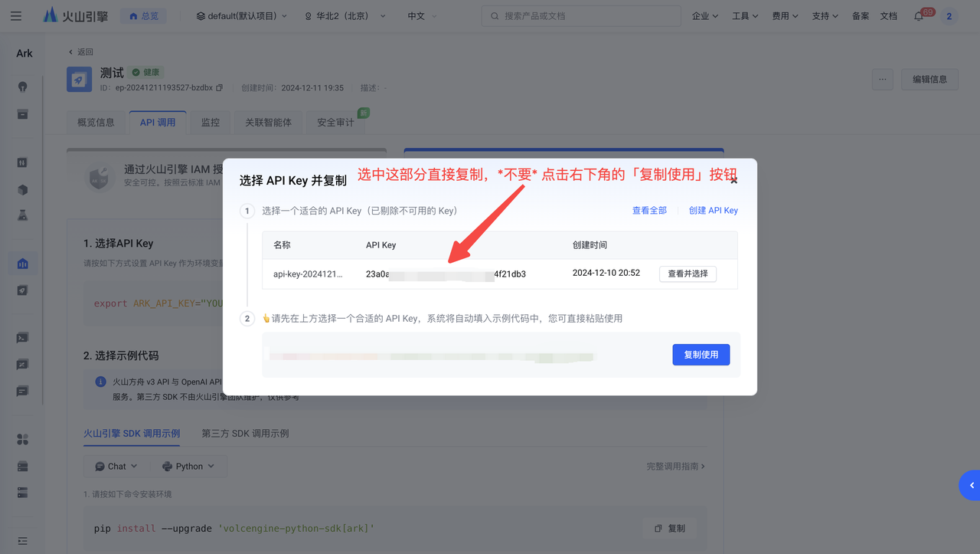Screen dimensions: 980x554
Task: Click the 复制使用 blue button
Action: tap(701, 355)
